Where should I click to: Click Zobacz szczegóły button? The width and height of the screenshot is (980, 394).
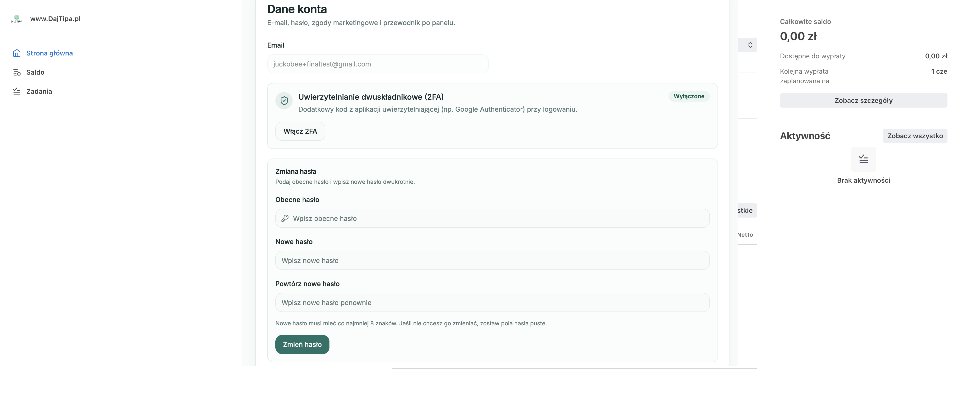click(x=863, y=100)
